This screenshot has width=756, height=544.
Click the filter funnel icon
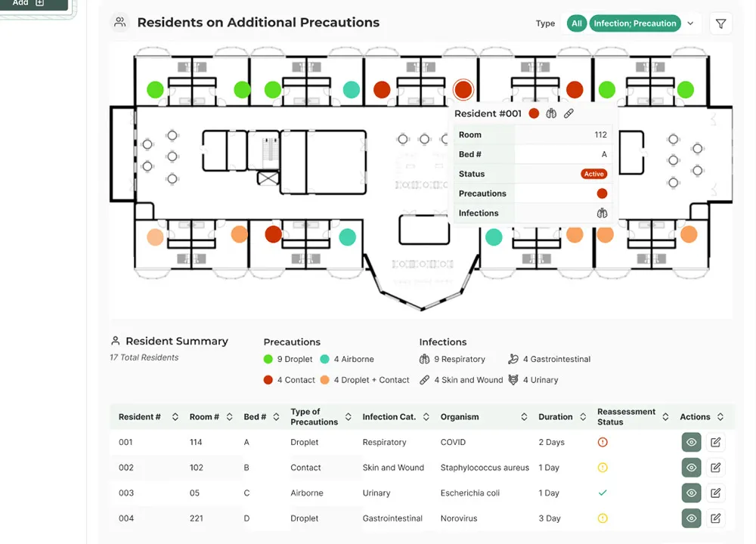point(720,24)
